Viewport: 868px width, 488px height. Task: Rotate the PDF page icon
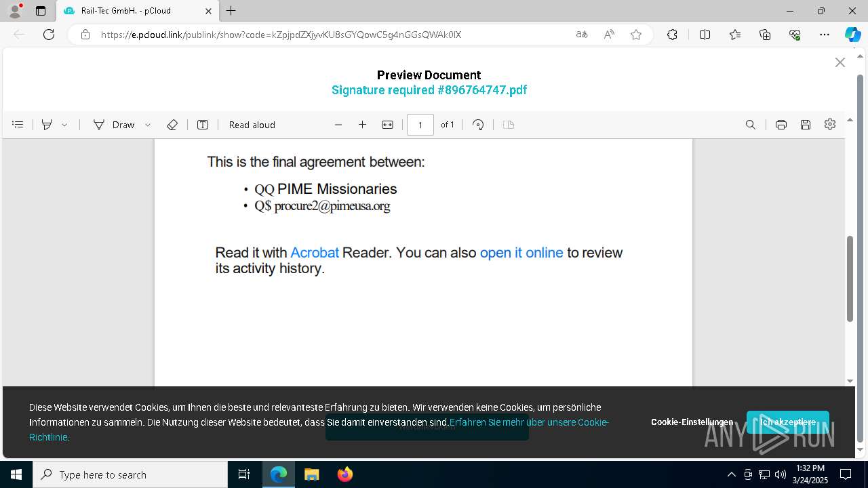pyautogui.click(x=479, y=125)
